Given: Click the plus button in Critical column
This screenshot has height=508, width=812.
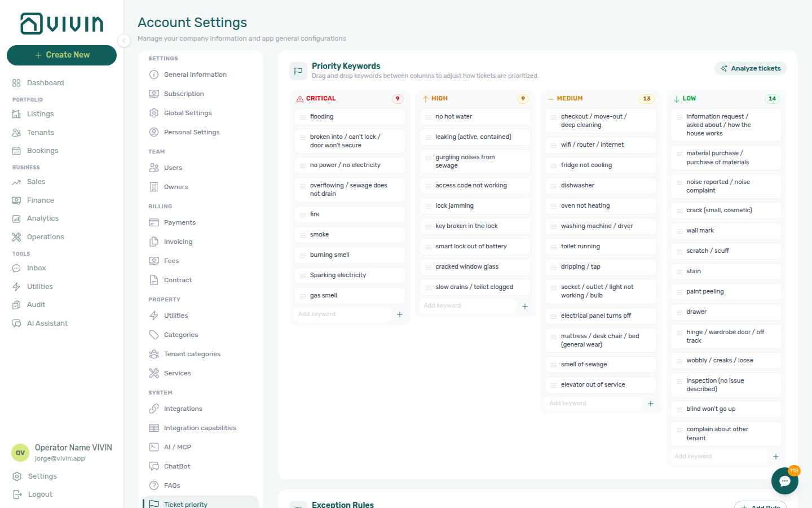Looking at the screenshot, I should point(400,314).
